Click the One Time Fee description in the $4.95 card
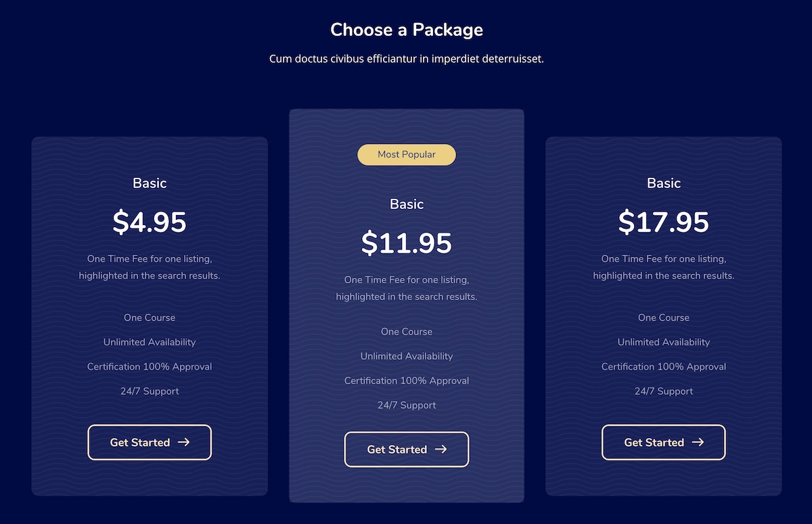This screenshot has width=812, height=524. click(x=150, y=267)
